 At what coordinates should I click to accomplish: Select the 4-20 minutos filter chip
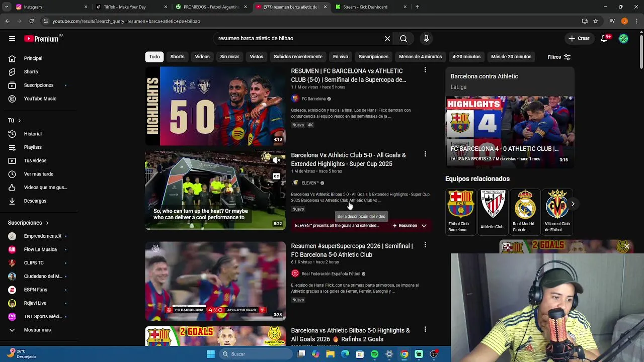pos(466,57)
